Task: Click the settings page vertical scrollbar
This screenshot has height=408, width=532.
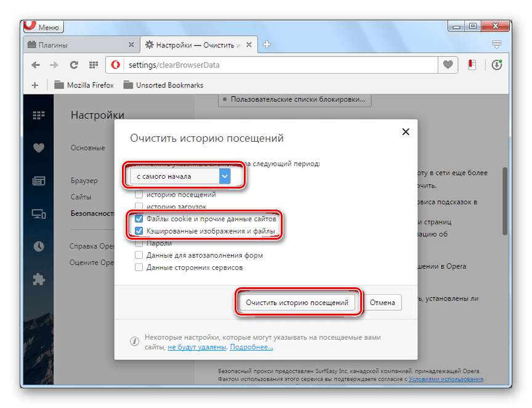Action: pyautogui.click(x=505, y=201)
